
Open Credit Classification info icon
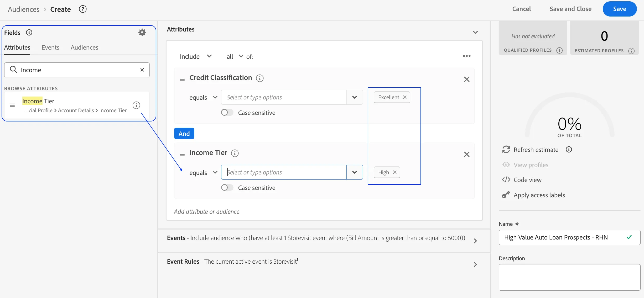click(260, 78)
